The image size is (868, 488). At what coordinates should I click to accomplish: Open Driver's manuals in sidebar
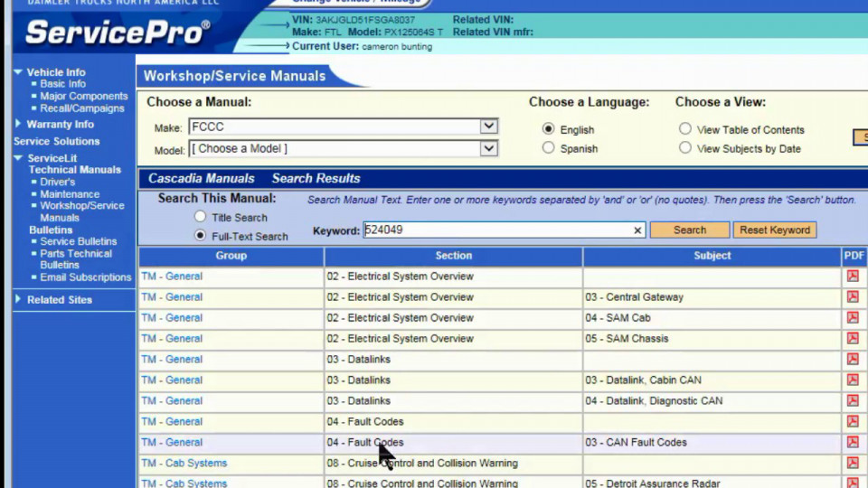57,182
